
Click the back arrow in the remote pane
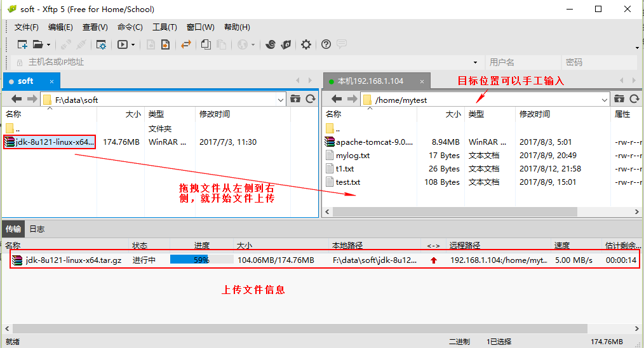(337, 99)
